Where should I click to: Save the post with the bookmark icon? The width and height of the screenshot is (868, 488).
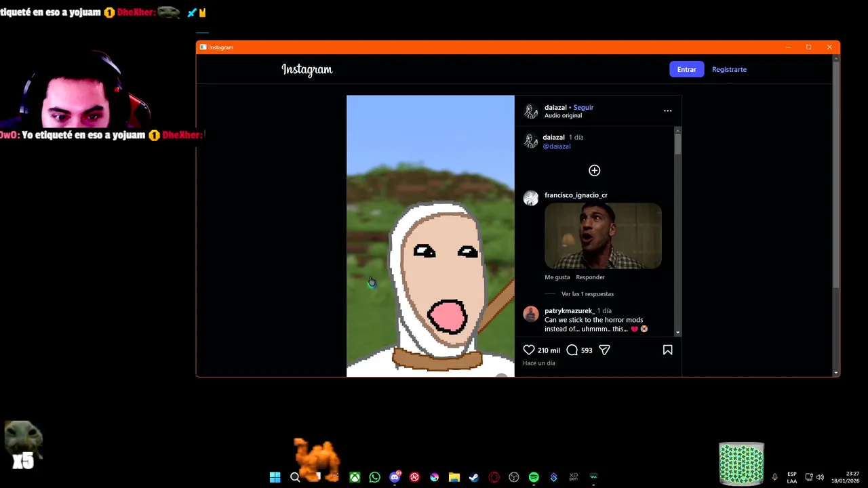coord(667,350)
